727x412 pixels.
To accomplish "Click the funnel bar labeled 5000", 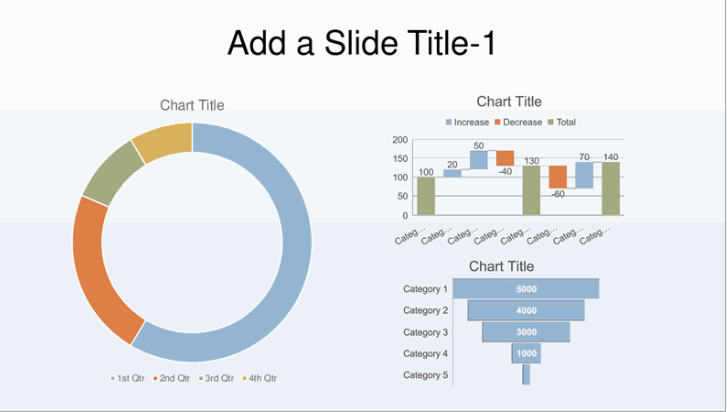I will [x=526, y=289].
